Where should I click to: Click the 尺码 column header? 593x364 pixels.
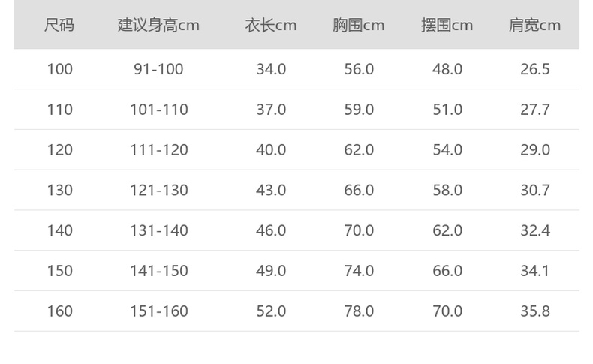(x=59, y=25)
